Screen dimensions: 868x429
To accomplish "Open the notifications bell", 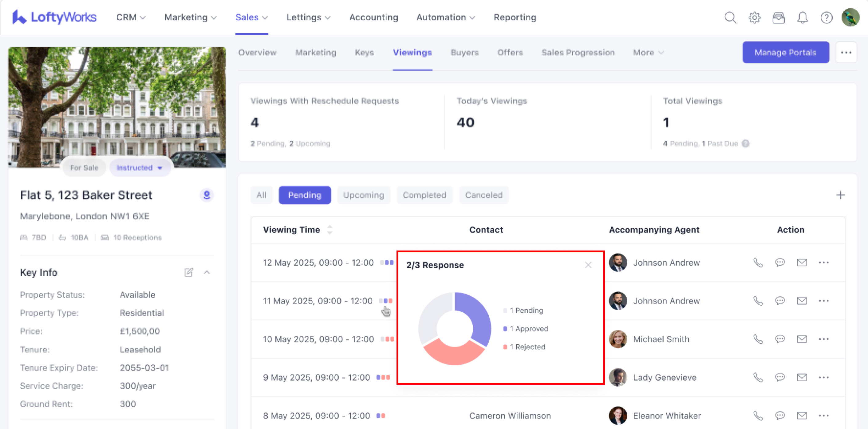I will tap(802, 18).
